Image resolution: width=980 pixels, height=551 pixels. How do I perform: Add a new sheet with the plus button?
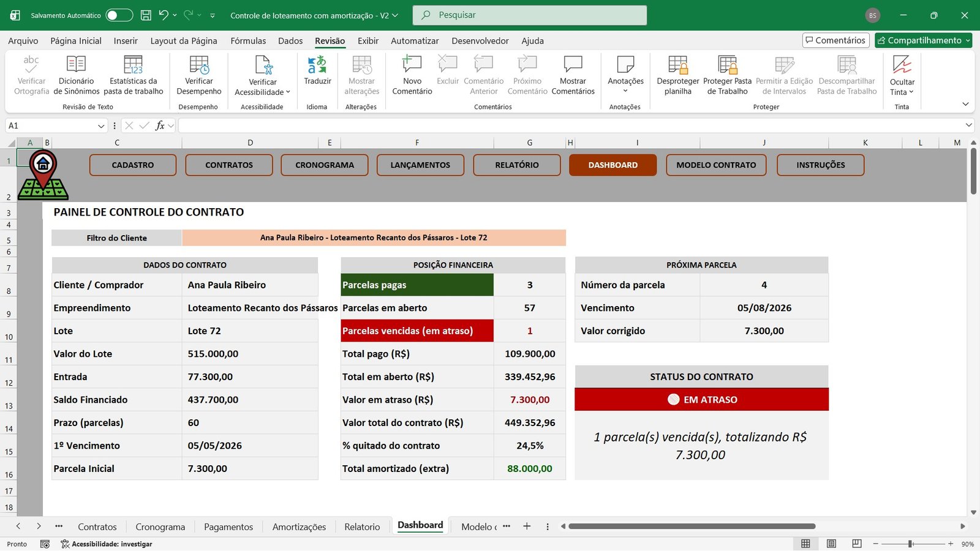pos(527,526)
